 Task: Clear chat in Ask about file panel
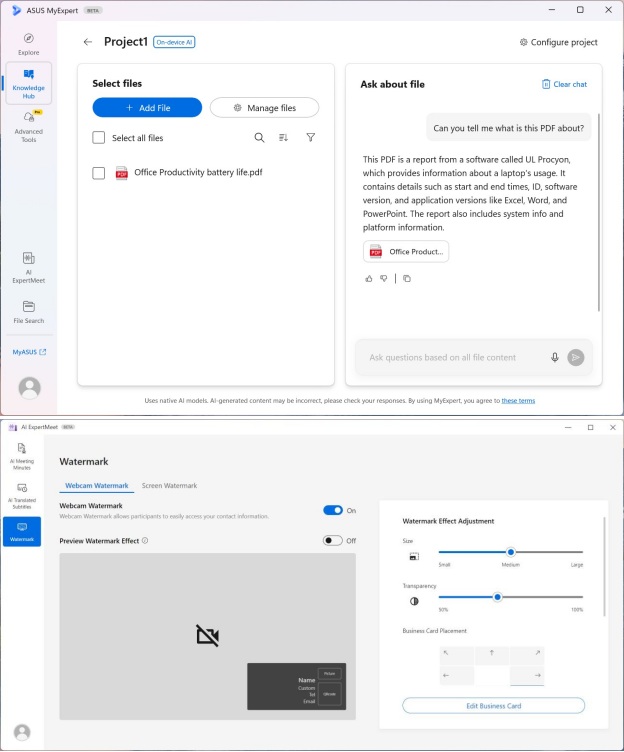564,84
